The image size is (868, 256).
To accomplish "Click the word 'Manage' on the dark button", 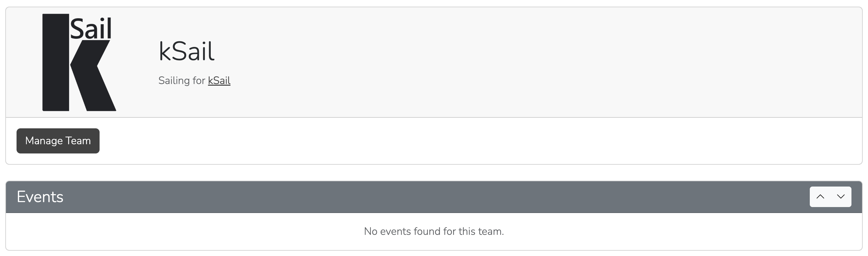I will (44, 141).
